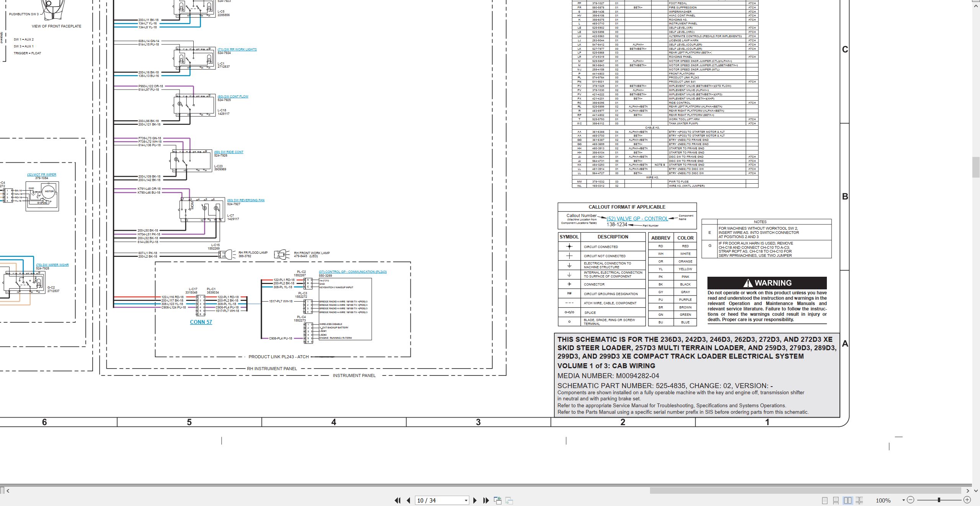Click the zoom out minus button
Screen dimensions: 980x506
911,500
